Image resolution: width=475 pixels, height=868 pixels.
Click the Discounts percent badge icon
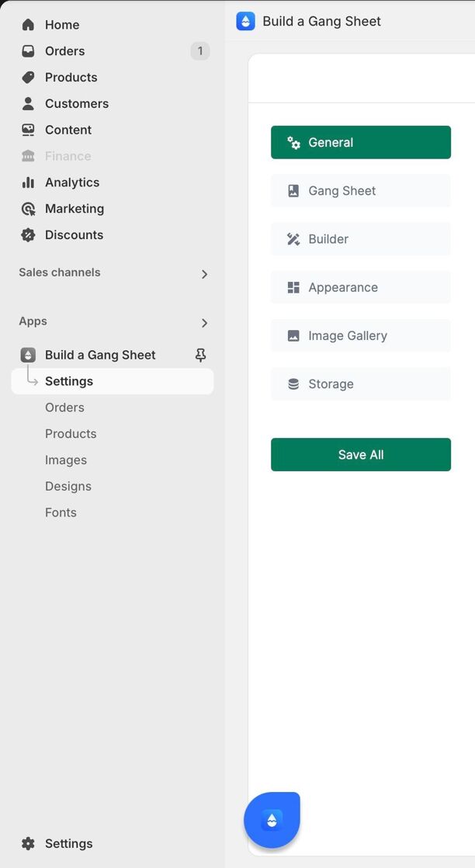(x=28, y=234)
